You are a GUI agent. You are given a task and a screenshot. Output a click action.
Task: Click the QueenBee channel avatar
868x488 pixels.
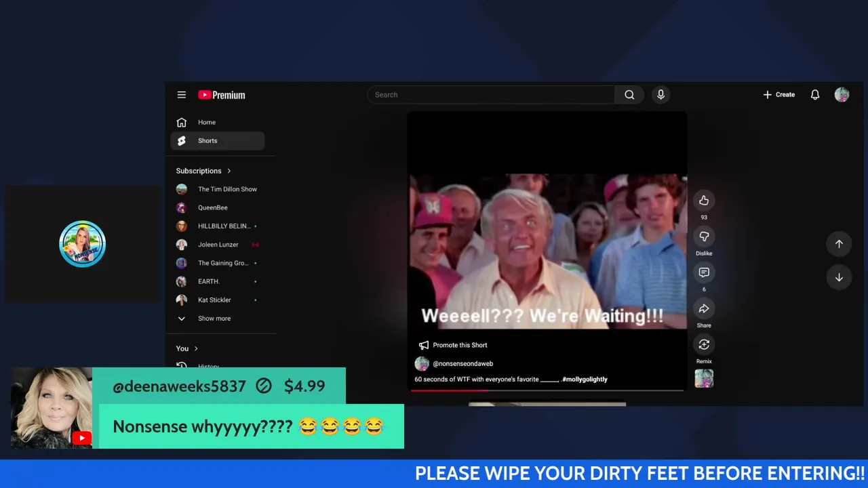tap(181, 207)
